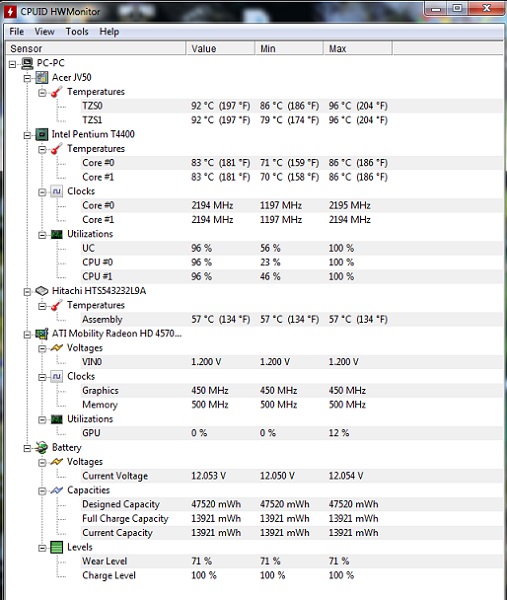Collapse Utilizations under ATI Mobility Radeon
The height and width of the screenshot is (600, 507).
click(42, 420)
